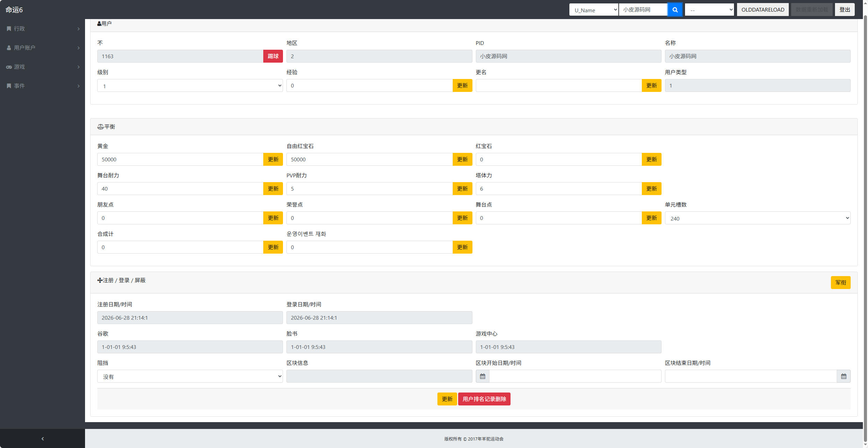Click the 经验 input field

click(x=369, y=85)
